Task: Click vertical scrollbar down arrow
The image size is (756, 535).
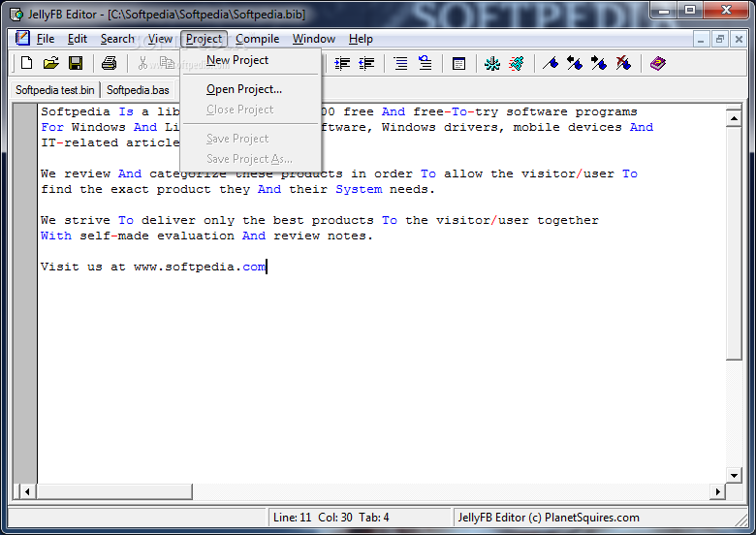Action: tap(734, 475)
